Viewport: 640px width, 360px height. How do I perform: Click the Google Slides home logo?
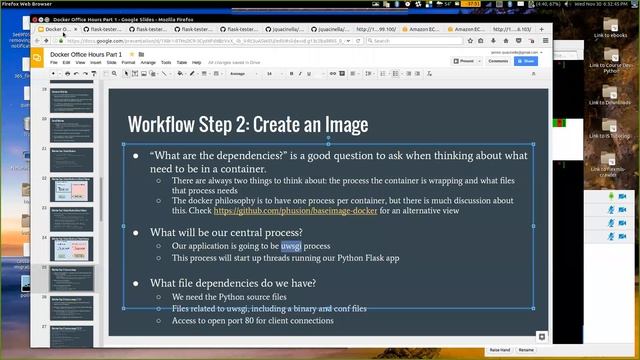37,58
